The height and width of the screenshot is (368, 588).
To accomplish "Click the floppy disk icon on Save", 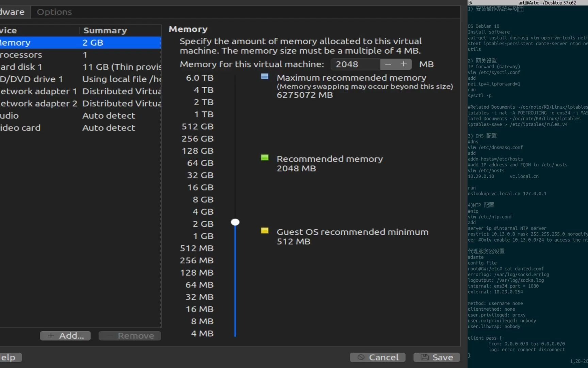I will (x=424, y=357).
